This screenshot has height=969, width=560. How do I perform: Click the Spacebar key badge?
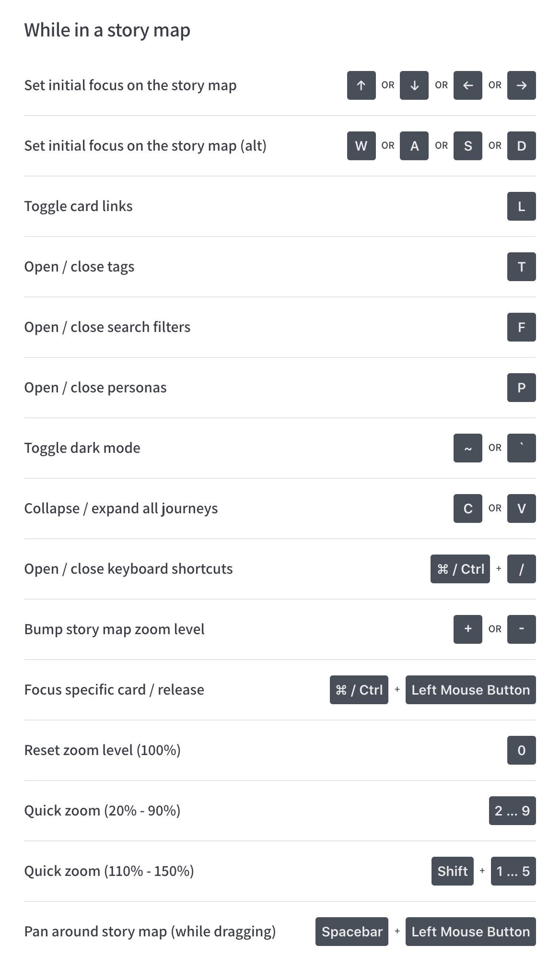coord(351,932)
